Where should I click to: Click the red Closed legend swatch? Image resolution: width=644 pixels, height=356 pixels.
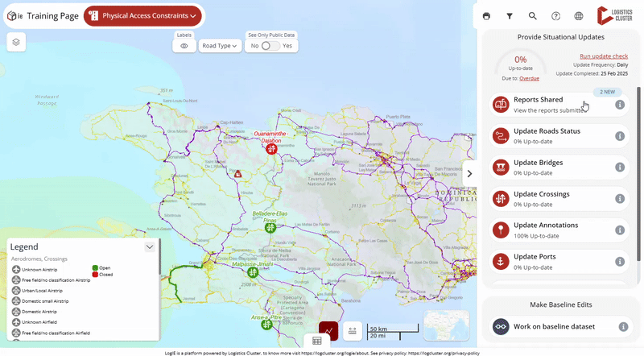click(95, 275)
